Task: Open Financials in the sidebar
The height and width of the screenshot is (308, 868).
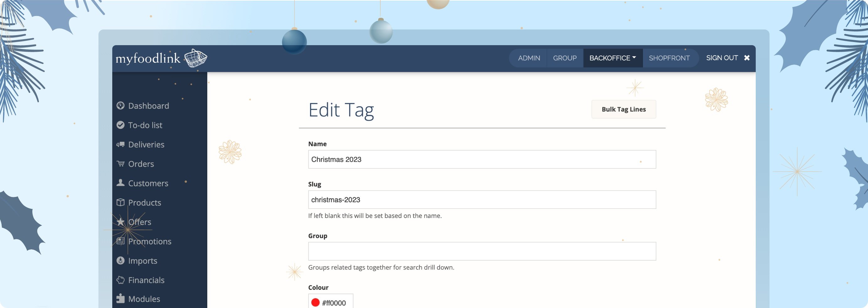Action: (x=146, y=280)
